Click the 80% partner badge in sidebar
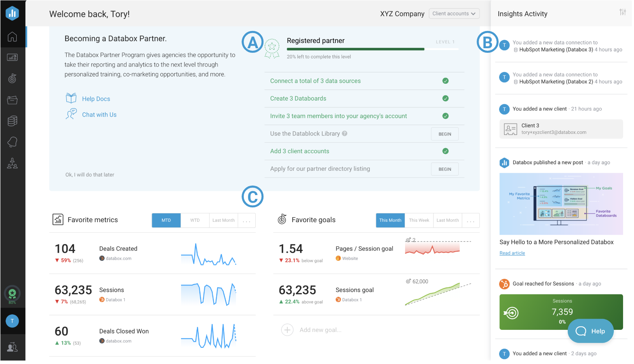This screenshot has width=634, height=364. [x=12, y=294]
